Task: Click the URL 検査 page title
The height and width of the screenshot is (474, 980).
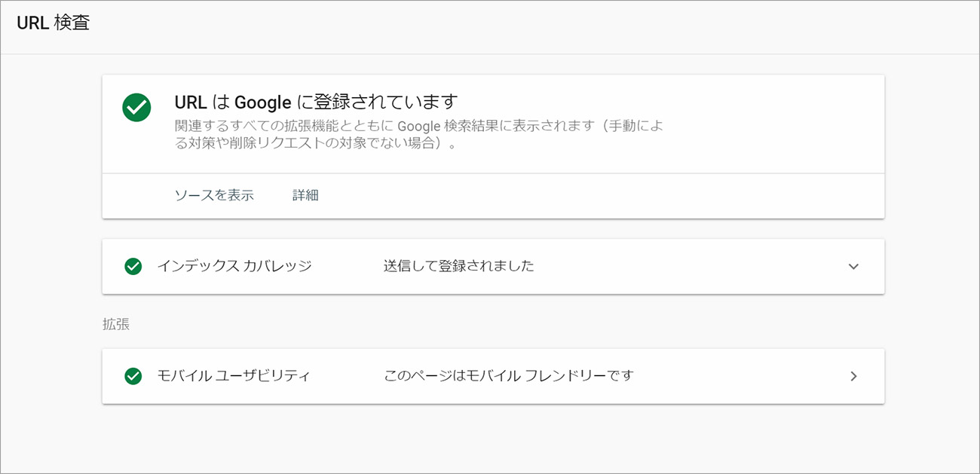Action: click(x=53, y=23)
